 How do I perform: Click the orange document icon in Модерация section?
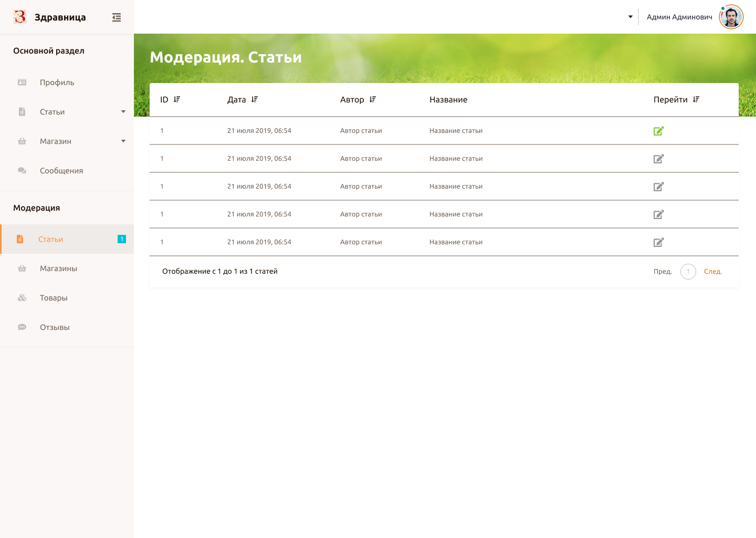pos(20,239)
